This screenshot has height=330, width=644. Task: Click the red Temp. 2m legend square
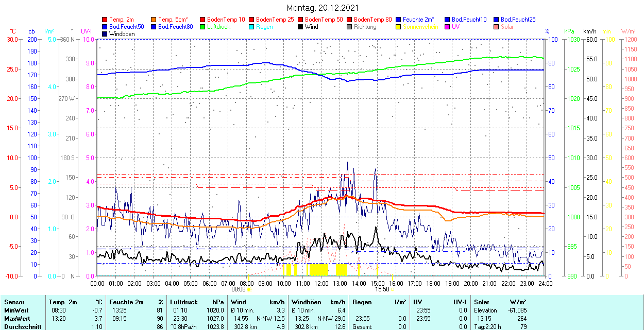[105, 20]
